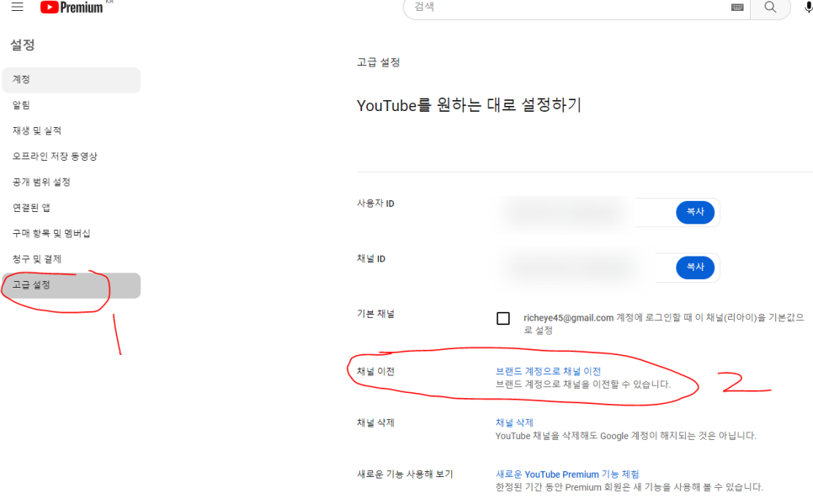This screenshot has height=504, width=813.
Task: Open 공개 범위 설정 section
Action: click(x=71, y=182)
